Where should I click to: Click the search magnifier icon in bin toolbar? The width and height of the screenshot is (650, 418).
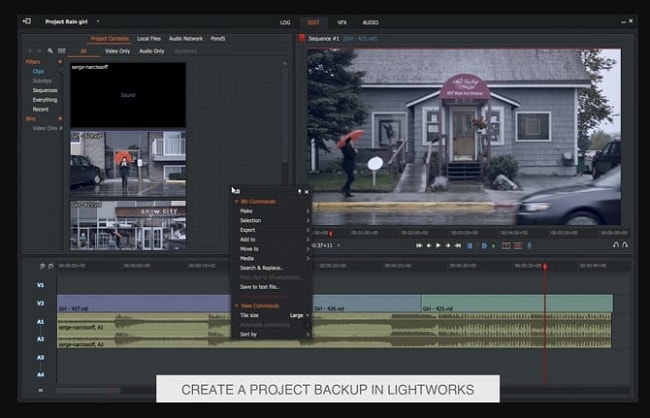[50, 51]
